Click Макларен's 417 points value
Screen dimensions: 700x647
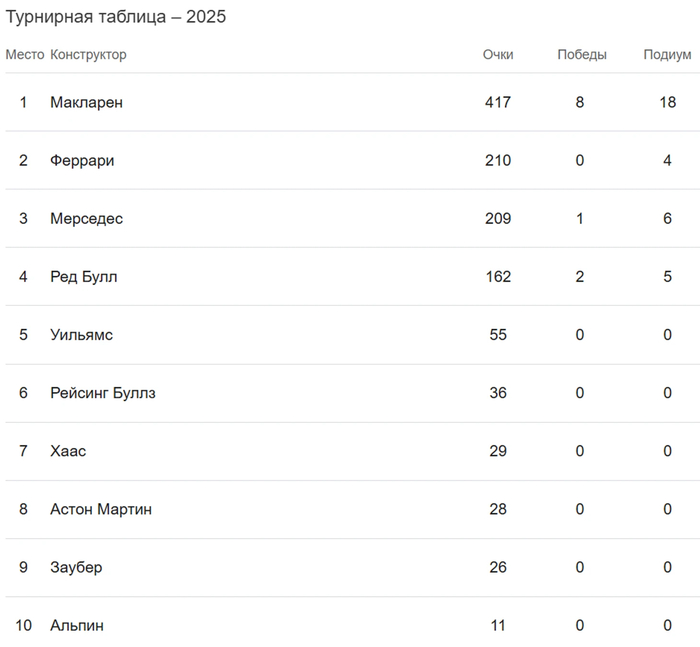coord(498,102)
